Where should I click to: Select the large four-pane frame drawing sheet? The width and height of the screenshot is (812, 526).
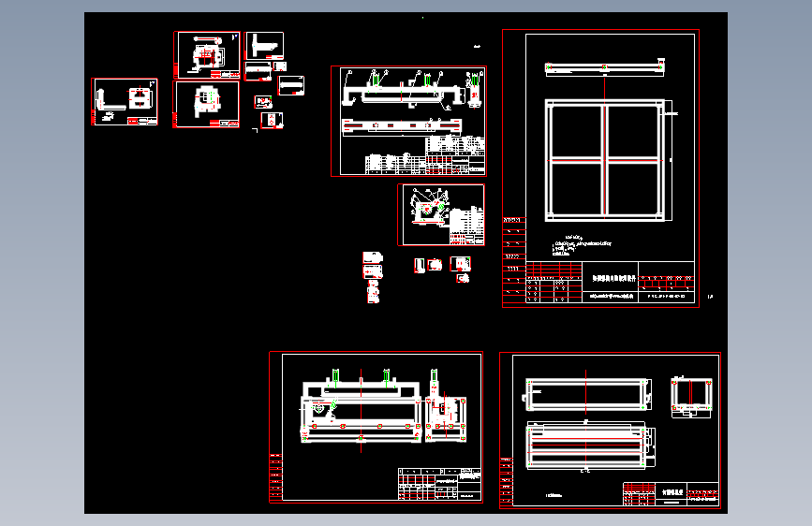(x=600, y=168)
